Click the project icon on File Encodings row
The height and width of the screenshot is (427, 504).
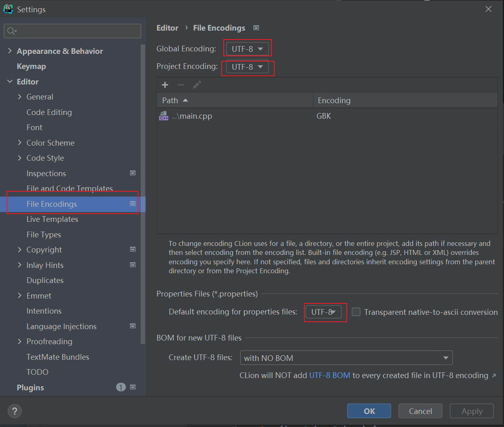pyautogui.click(x=133, y=204)
